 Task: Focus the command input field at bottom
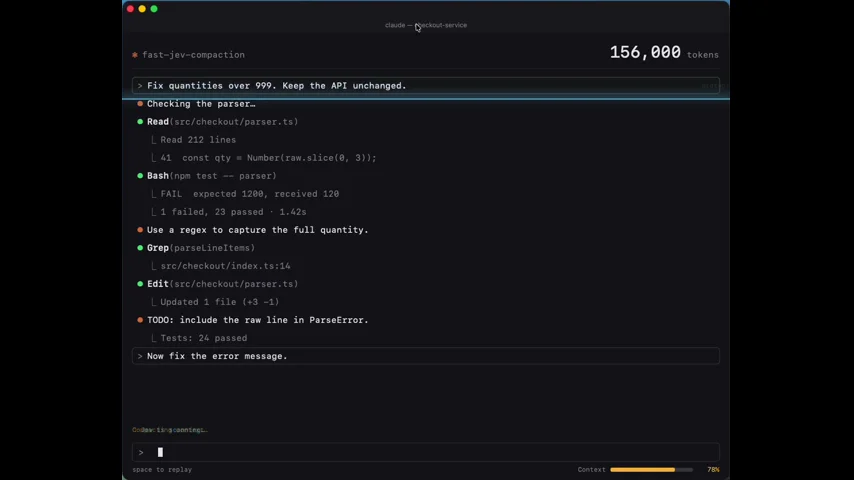pyautogui.click(x=426, y=452)
